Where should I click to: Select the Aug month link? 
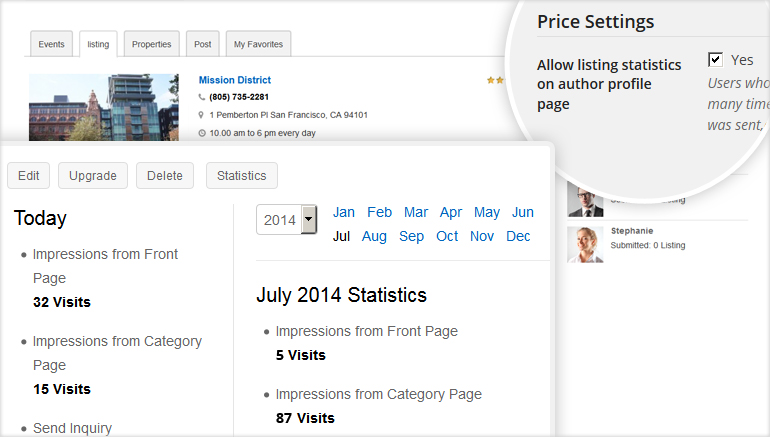[374, 237]
